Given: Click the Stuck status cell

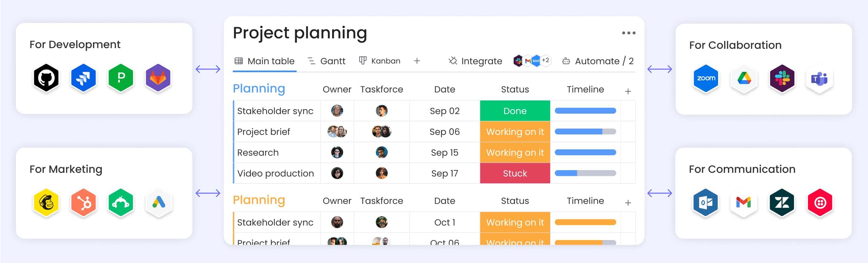Looking at the screenshot, I should click(515, 173).
